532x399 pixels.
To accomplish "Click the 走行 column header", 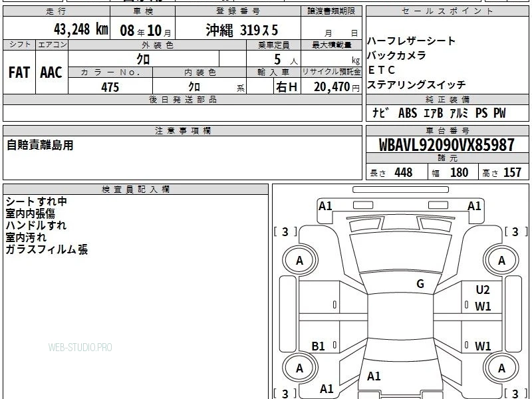I will coord(57,11).
